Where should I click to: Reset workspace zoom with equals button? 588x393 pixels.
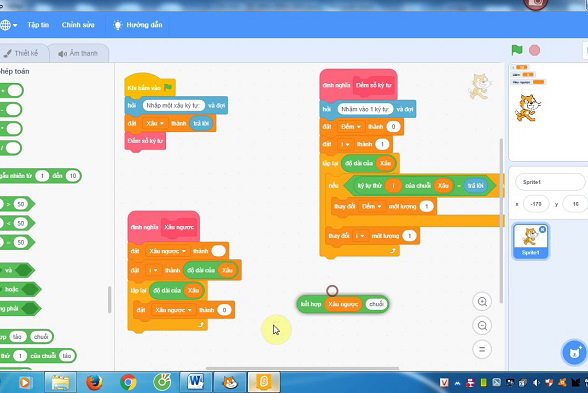click(x=482, y=350)
